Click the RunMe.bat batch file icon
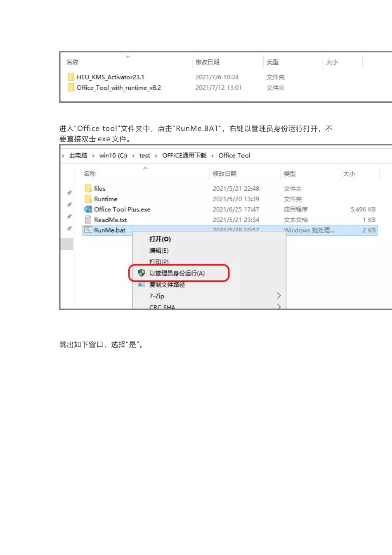 (87, 230)
